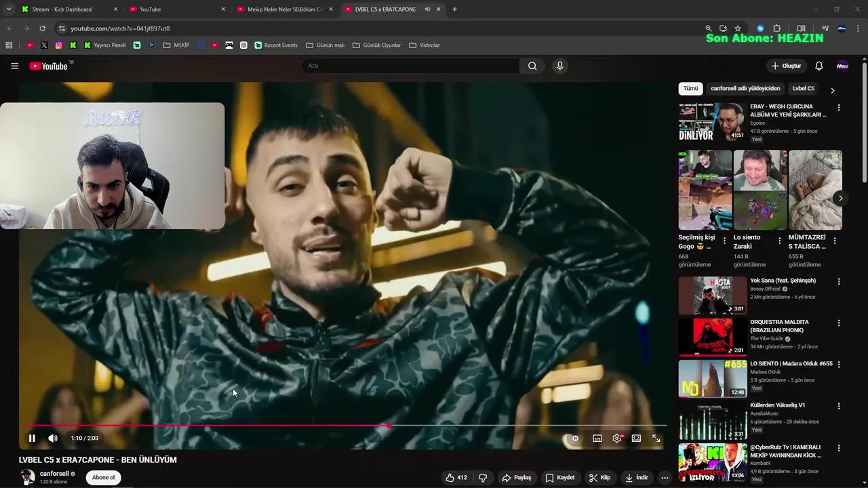Open options for ERAY - WEGH CURCUNA video
The image size is (868, 488).
(x=839, y=108)
